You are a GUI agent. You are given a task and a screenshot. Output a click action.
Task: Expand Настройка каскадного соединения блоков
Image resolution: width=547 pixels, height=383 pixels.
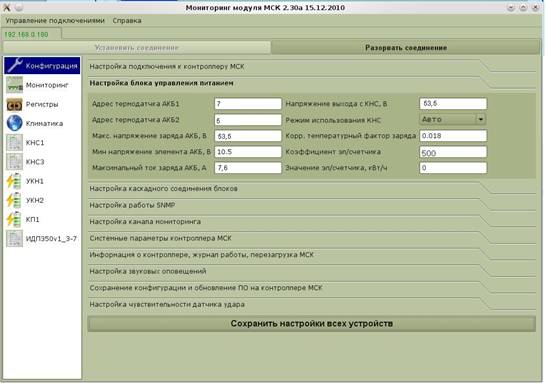tap(312, 188)
